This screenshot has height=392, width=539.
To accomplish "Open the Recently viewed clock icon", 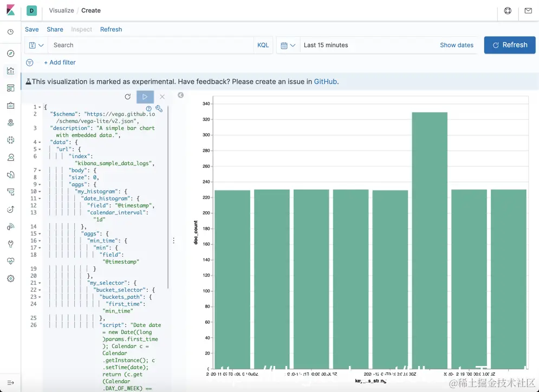I will tap(11, 32).
